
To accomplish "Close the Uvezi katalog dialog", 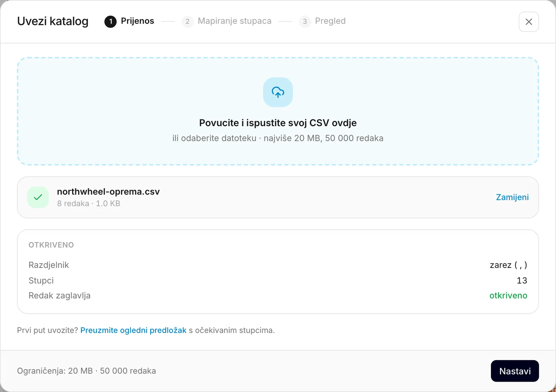I will click(529, 22).
